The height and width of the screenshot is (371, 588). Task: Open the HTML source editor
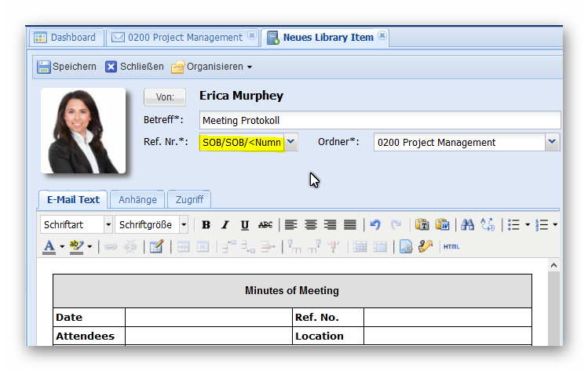[451, 246]
